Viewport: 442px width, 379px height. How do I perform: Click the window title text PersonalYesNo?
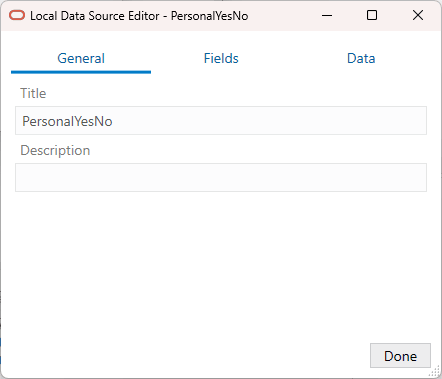tap(209, 16)
